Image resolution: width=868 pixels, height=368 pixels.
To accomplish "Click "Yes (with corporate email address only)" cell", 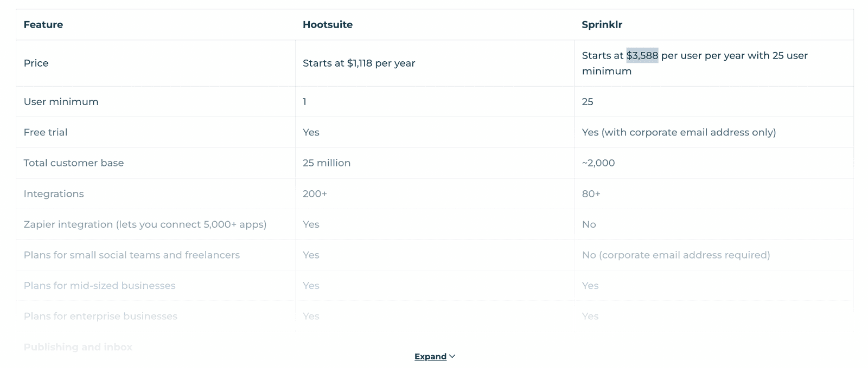I will point(679,132).
